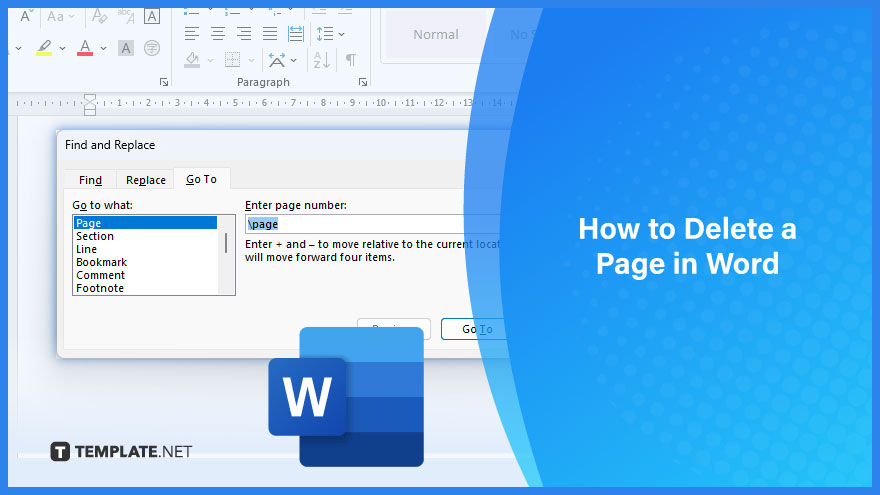Screen dimensions: 880x495
Task: Click the Phonetic Guide icon
Action: (126, 16)
